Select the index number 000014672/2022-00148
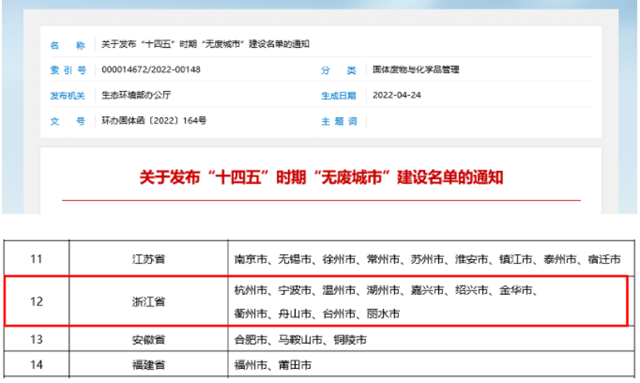This screenshot has width=640, height=383. (x=151, y=69)
